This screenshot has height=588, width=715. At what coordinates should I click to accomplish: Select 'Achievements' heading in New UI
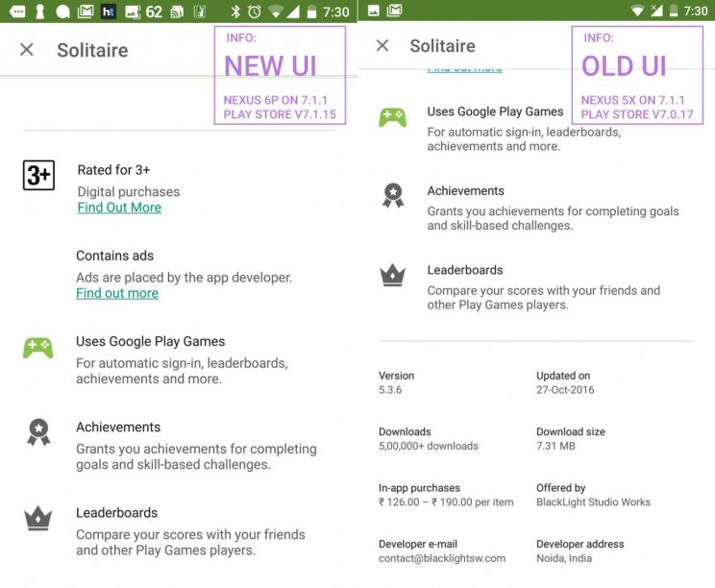pyautogui.click(x=118, y=428)
